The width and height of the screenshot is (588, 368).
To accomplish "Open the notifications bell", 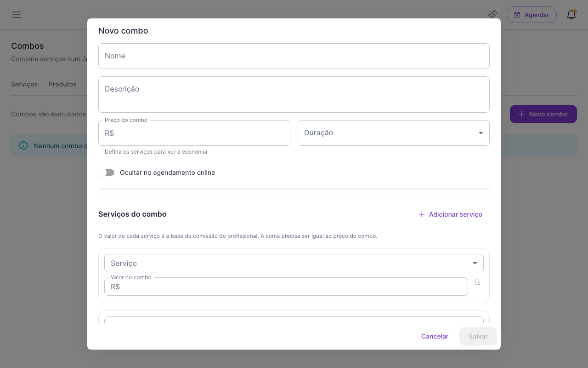I will (x=571, y=15).
